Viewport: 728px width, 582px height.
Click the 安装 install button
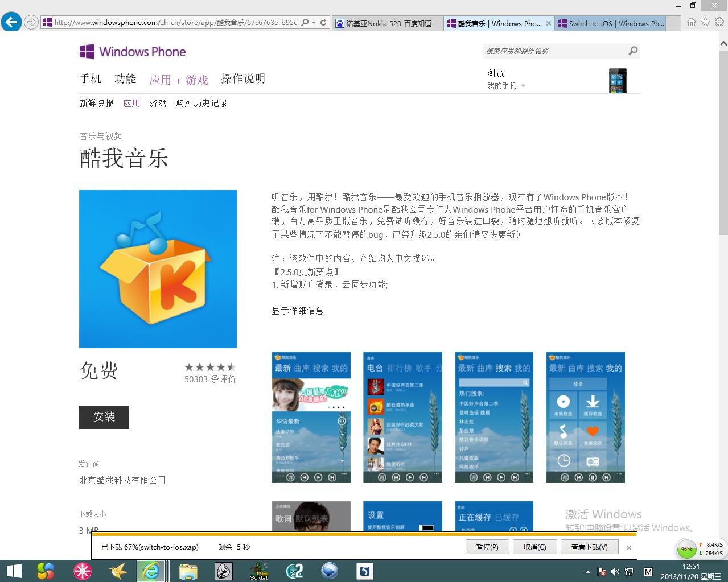104,417
